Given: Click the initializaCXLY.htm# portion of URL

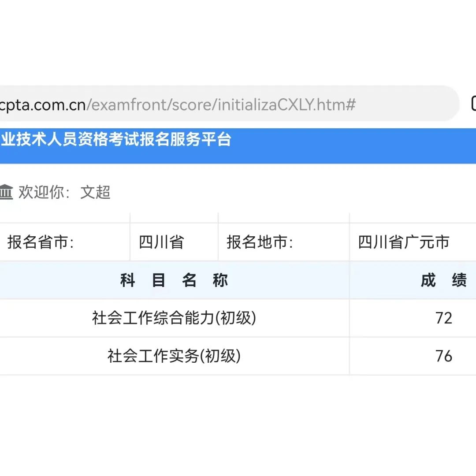Looking at the screenshot, I should (287, 105).
